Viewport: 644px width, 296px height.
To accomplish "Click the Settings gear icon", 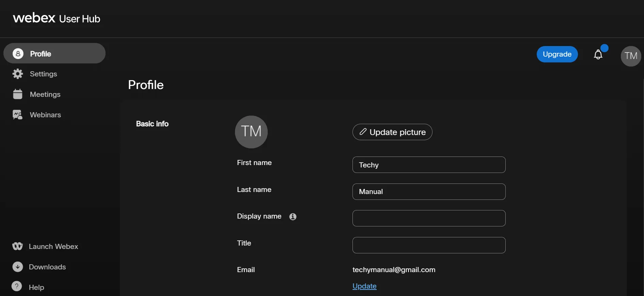I will [18, 74].
